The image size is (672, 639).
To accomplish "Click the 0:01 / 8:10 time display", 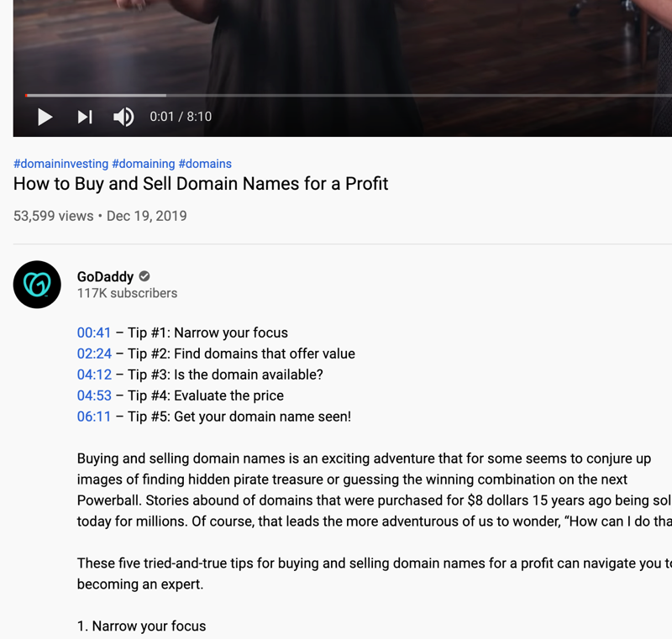I will (181, 117).
